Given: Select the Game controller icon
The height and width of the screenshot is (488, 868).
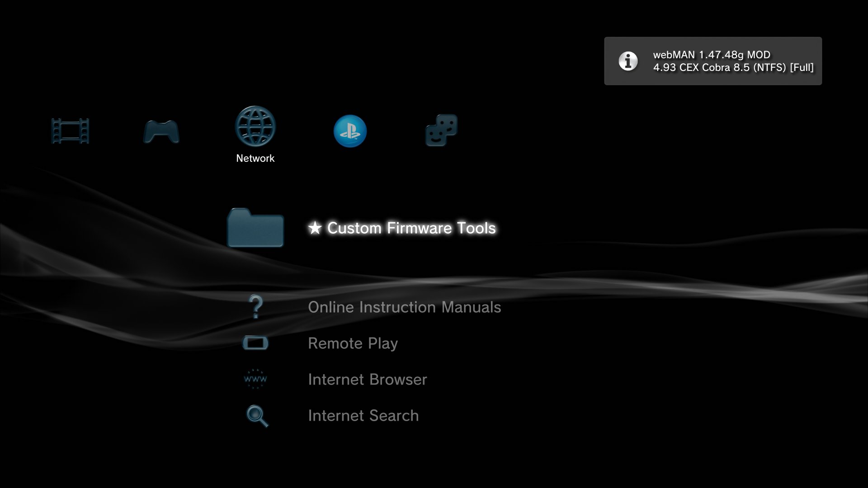Looking at the screenshot, I should tap(161, 131).
